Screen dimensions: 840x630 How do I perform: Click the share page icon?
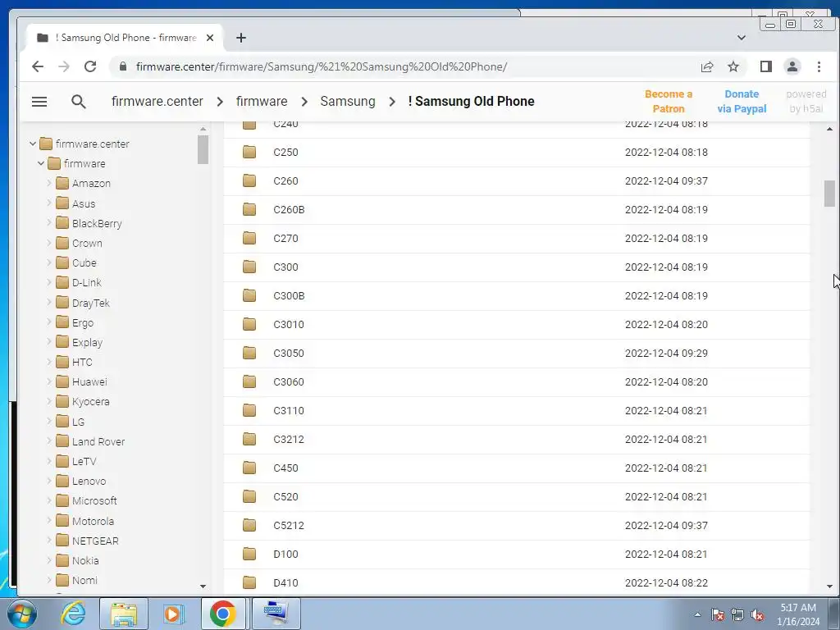(707, 66)
